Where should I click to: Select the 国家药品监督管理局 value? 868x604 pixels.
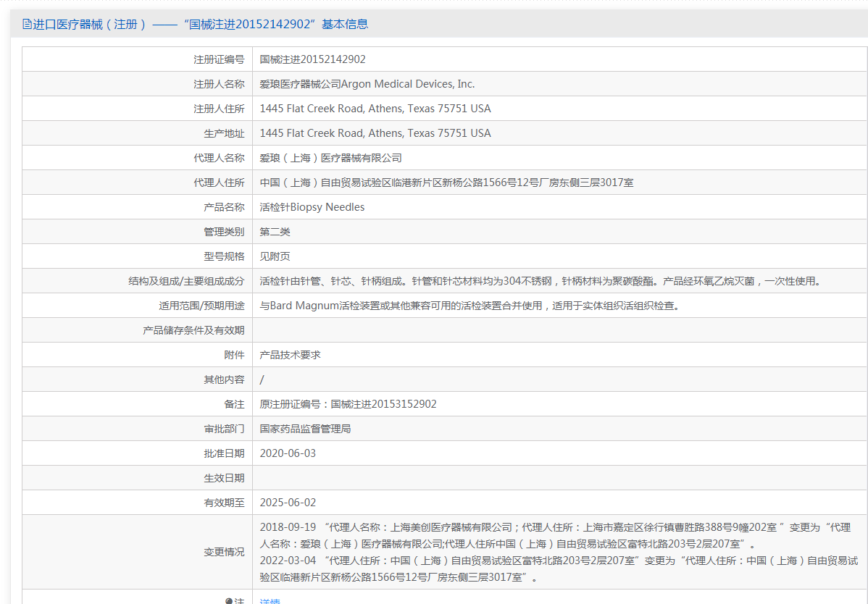pos(305,429)
